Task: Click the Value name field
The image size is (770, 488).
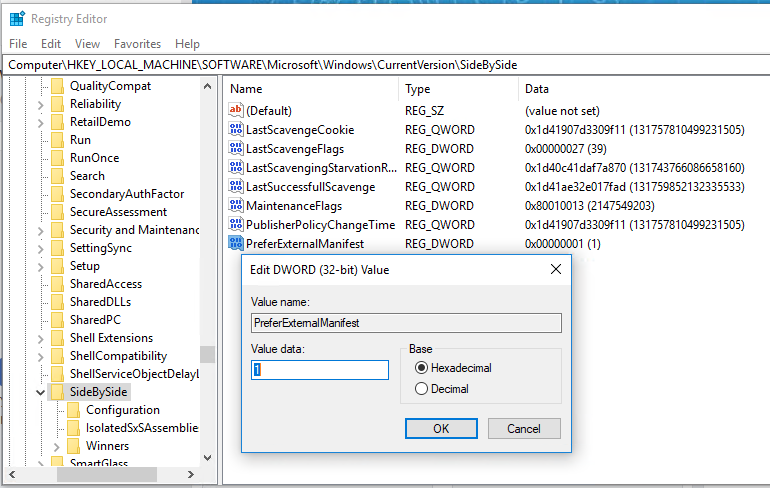Action: (406, 323)
